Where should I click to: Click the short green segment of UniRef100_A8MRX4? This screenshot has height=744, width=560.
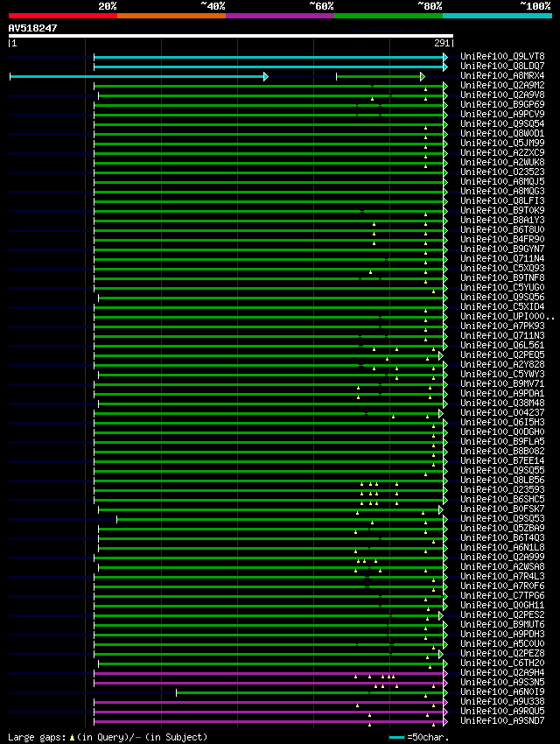(379, 76)
